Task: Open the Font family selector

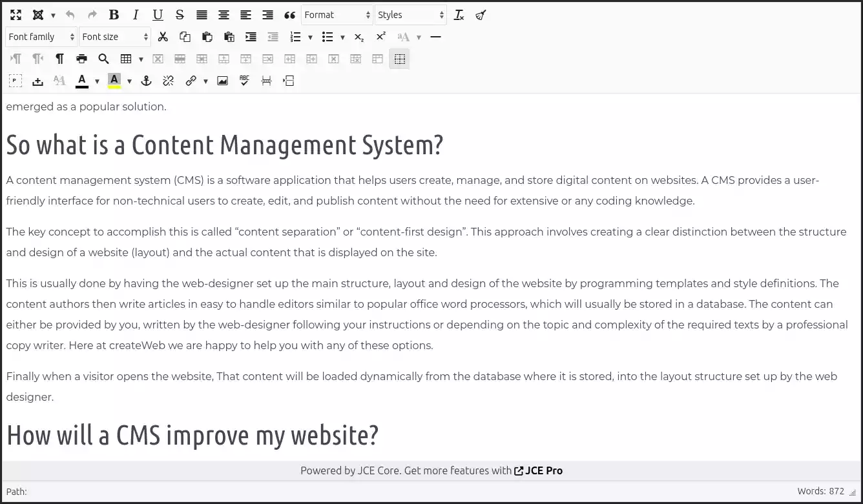Action: click(41, 37)
